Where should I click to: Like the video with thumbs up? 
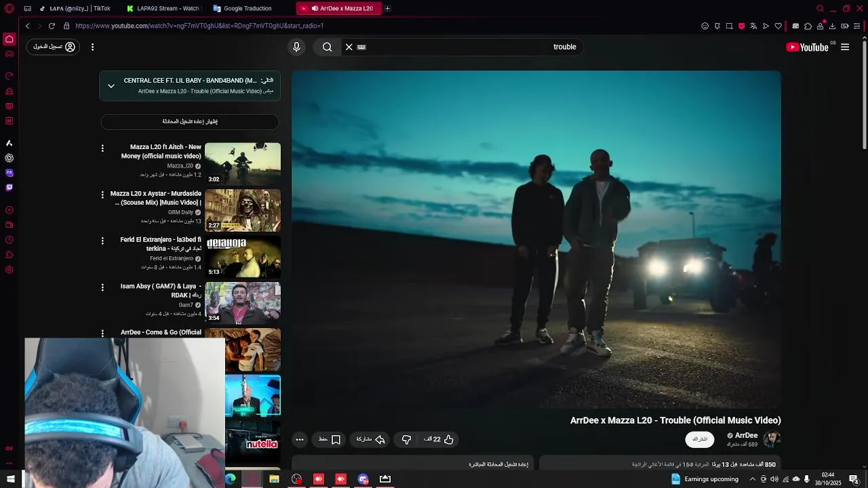point(439,439)
